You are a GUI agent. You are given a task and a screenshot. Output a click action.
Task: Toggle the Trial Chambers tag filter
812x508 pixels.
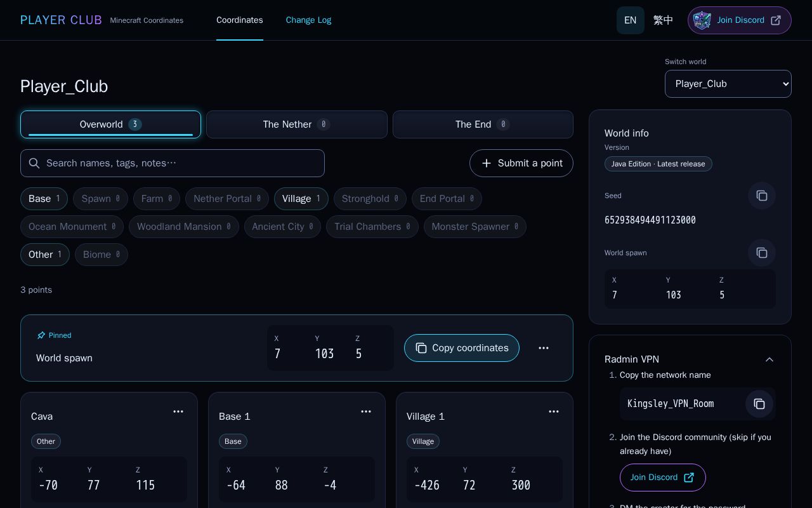[372, 227]
